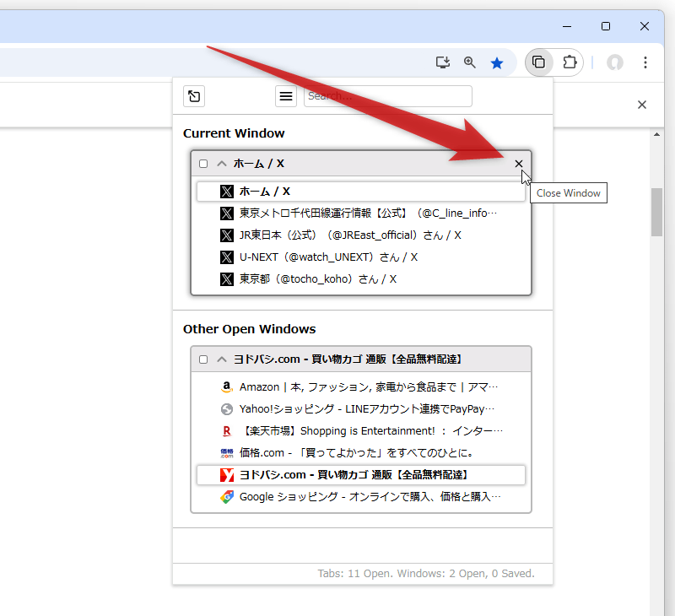Select the U-NEXT (@watch_UNEXT) tab

361,257
